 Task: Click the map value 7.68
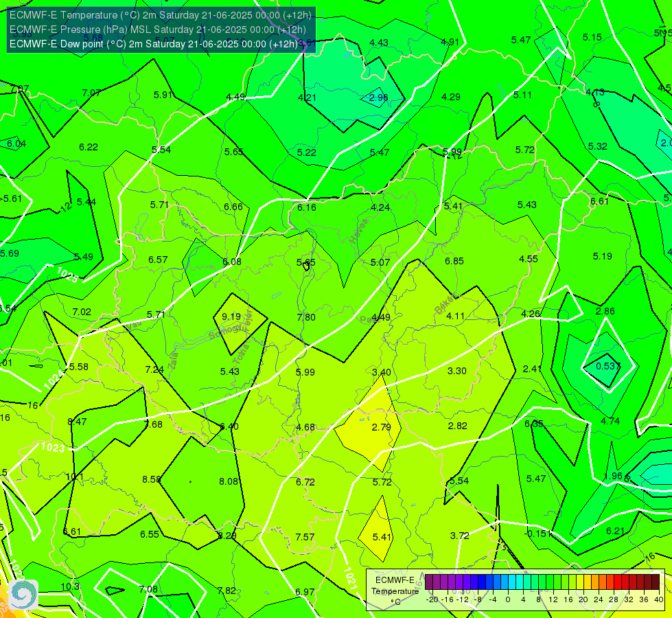[153, 424]
